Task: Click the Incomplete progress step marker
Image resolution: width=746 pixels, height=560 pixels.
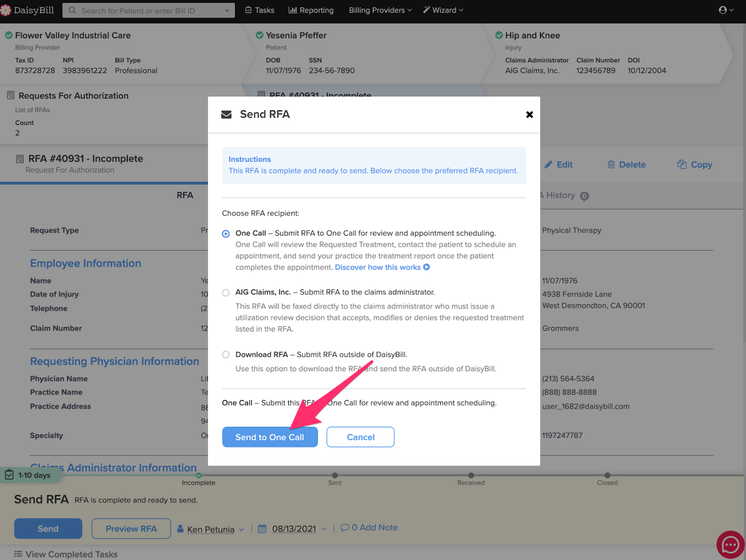Action: click(199, 475)
